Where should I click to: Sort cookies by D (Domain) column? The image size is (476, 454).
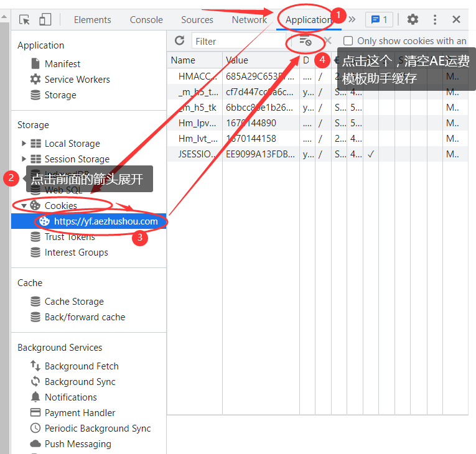(307, 60)
